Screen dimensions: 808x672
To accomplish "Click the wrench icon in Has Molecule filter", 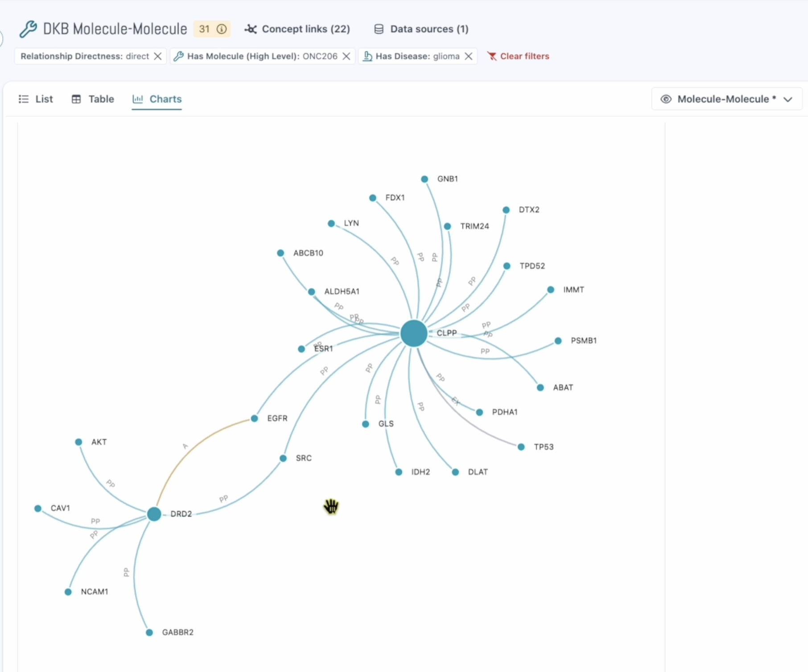I will coord(179,56).
